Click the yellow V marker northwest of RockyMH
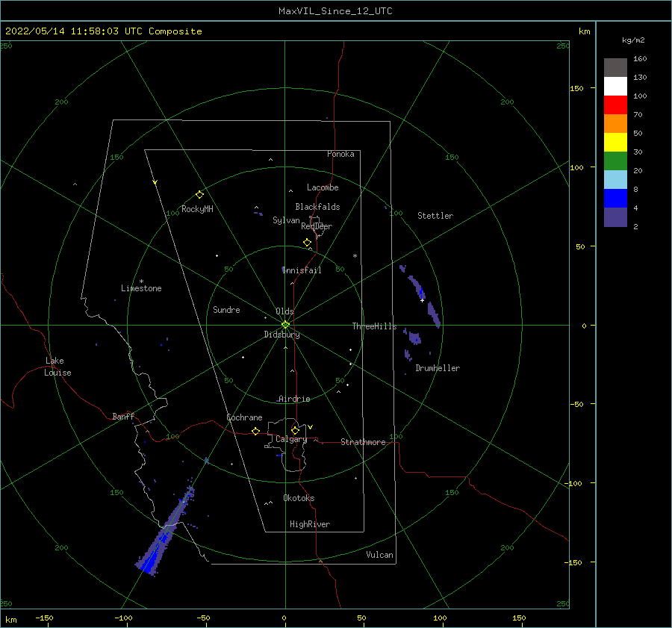The height and width of the screenshot is (628, 672). pos(155,182)
